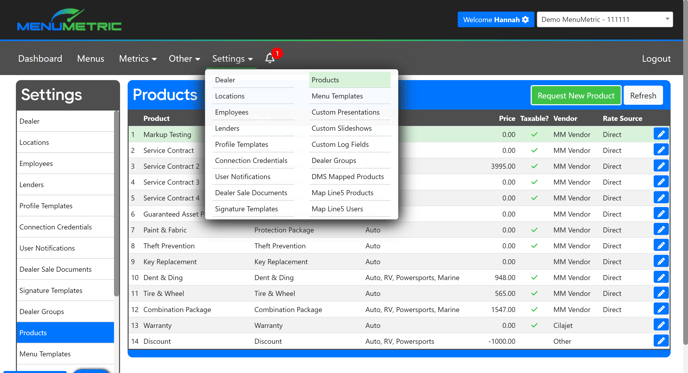The width and height of the screenshot is (688, 373).
Task: Select Locations in Settings dropdown
Action: click(x=253, y=96)
